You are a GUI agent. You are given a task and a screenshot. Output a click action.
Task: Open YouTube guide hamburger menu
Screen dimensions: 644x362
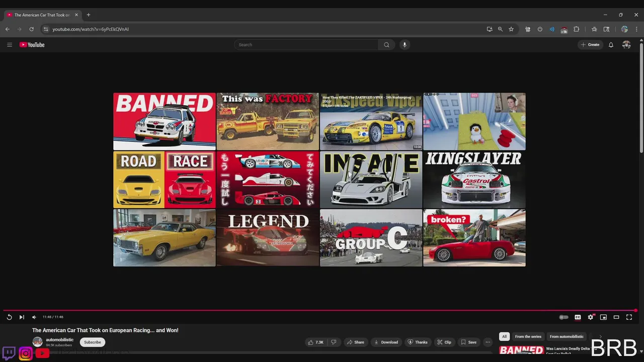[9, 45]
